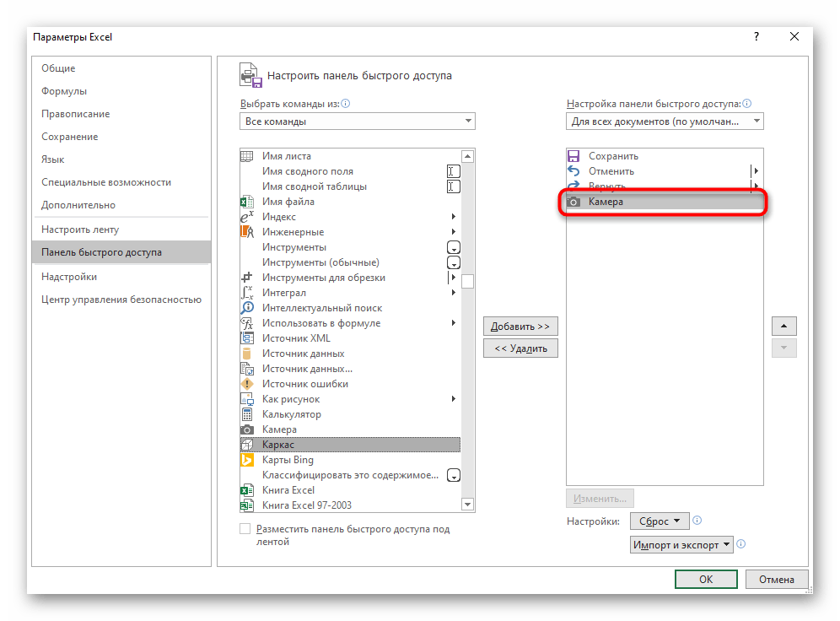Click the Интеграл symbol icon

click(246, 293)
